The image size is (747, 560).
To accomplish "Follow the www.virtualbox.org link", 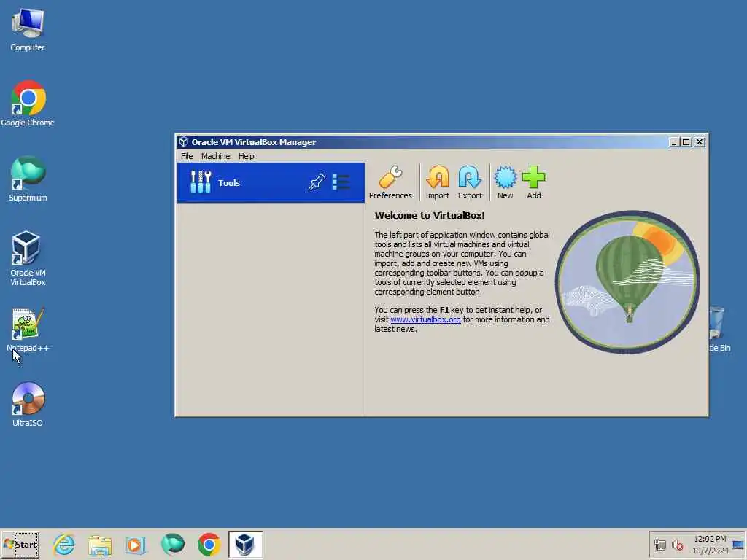I will pos(425,319).
